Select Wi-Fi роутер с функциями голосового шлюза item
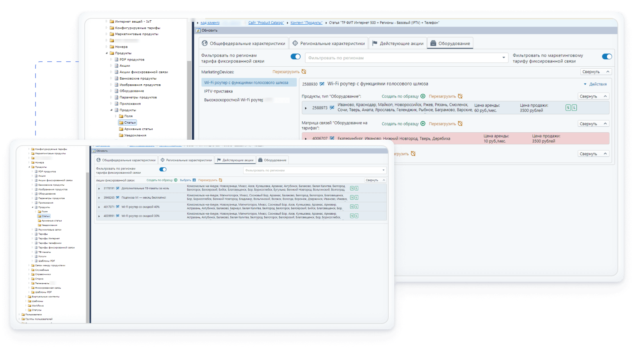Screen dimensions: 644x359 tap(249, 83)
